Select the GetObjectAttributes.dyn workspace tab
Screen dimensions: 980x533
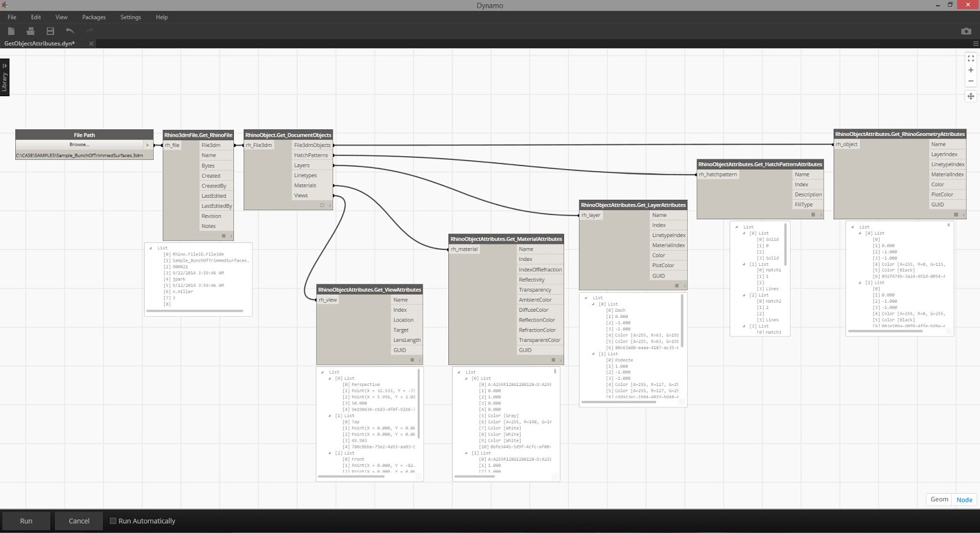40,43
